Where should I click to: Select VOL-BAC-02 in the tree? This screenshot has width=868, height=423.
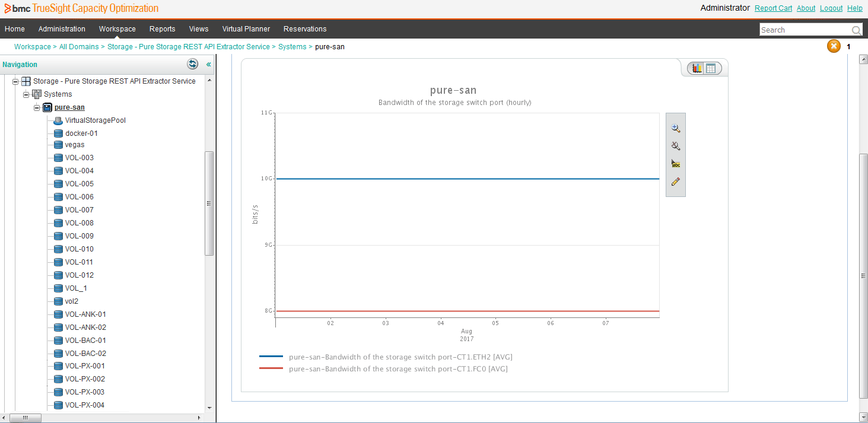pyautogui.click(x=85, y=354)
